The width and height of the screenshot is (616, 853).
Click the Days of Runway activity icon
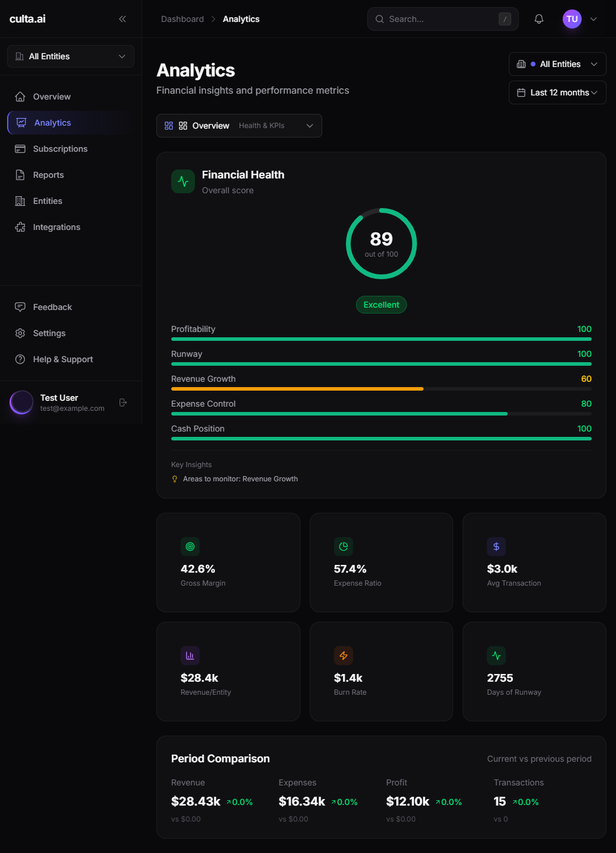(x=496, y=655)
